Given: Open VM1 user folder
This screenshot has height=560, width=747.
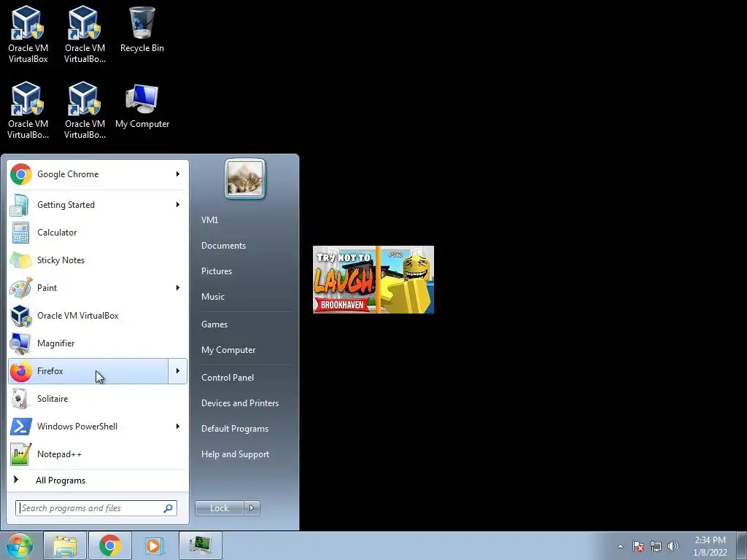Looking at the screenshot, I should click(209, 220).
